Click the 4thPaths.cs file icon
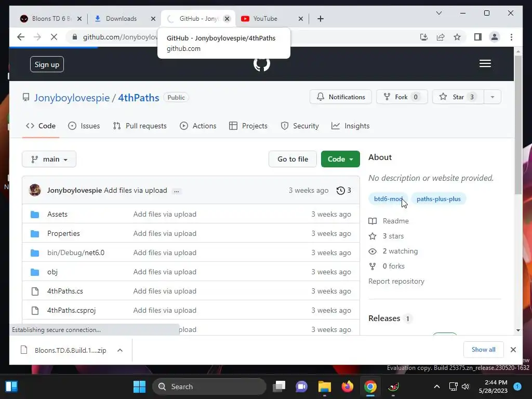This screenshot has height=399, width=532. click(x=35, y=291)
